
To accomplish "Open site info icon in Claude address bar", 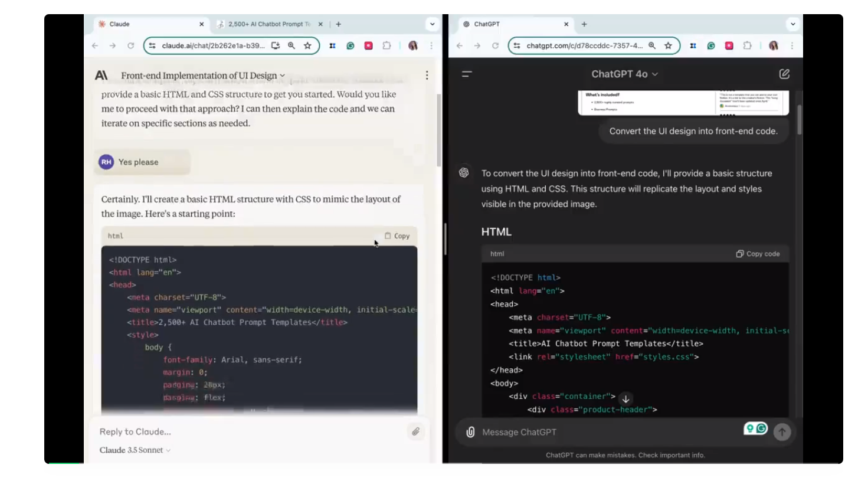I will pos(152,45).
